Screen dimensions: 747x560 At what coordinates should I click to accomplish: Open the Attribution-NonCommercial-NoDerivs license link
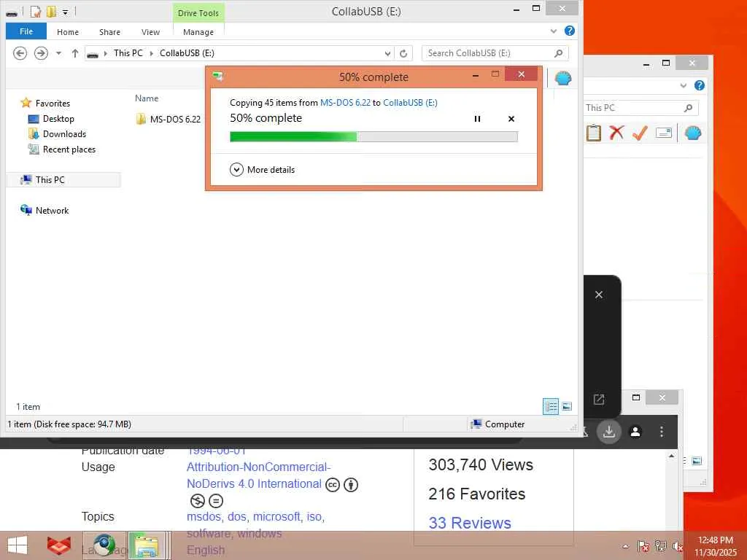coord(258,475)
